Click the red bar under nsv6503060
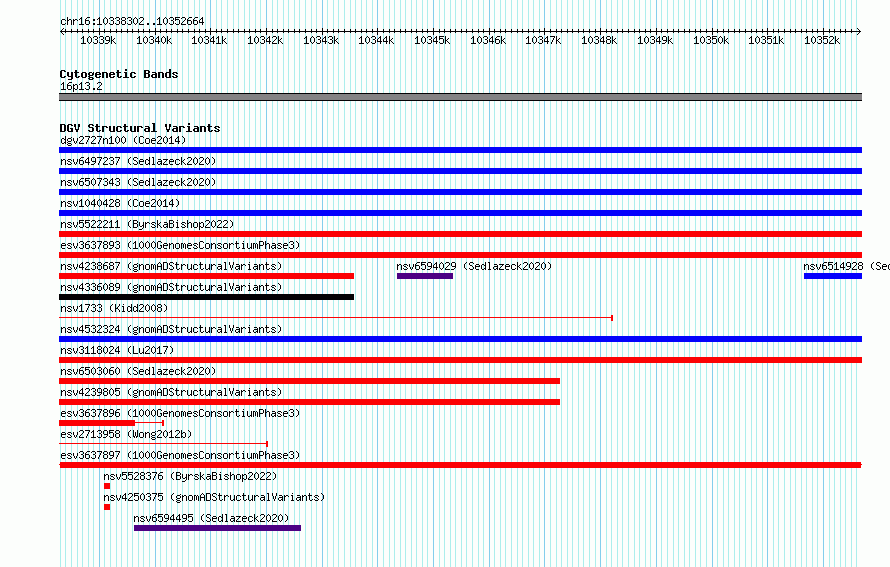 pos(309,381)
